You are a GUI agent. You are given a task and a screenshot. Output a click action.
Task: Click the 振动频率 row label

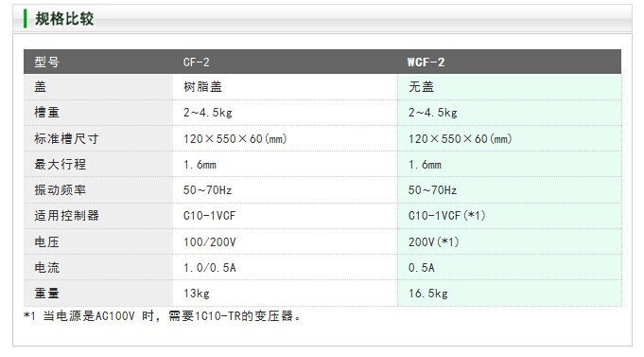[60, 190]
